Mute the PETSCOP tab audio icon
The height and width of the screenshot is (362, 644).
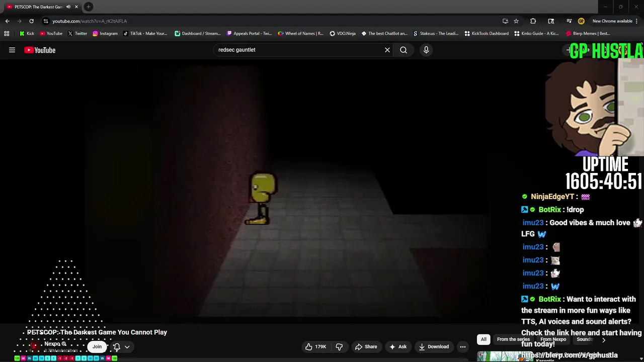tap(68, 7)
